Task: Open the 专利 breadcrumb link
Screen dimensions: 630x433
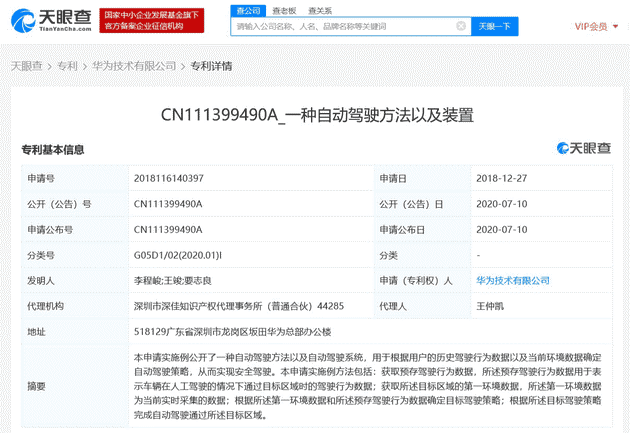Action: [x=67, y=66]
